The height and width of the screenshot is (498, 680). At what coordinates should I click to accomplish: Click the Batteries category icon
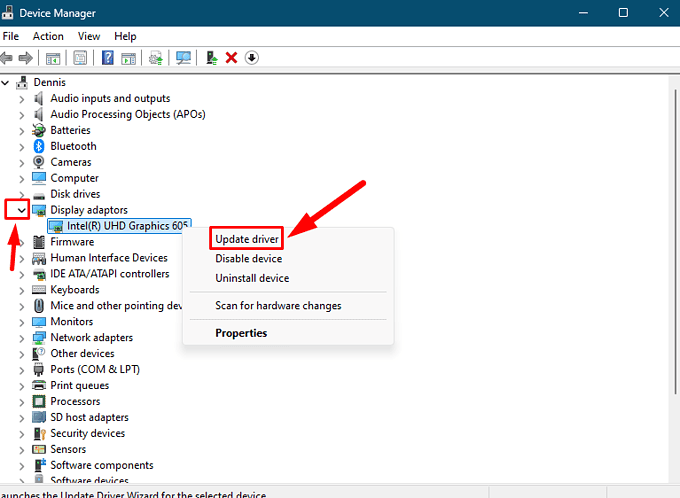pyautogui.click(x=40, y=130)
